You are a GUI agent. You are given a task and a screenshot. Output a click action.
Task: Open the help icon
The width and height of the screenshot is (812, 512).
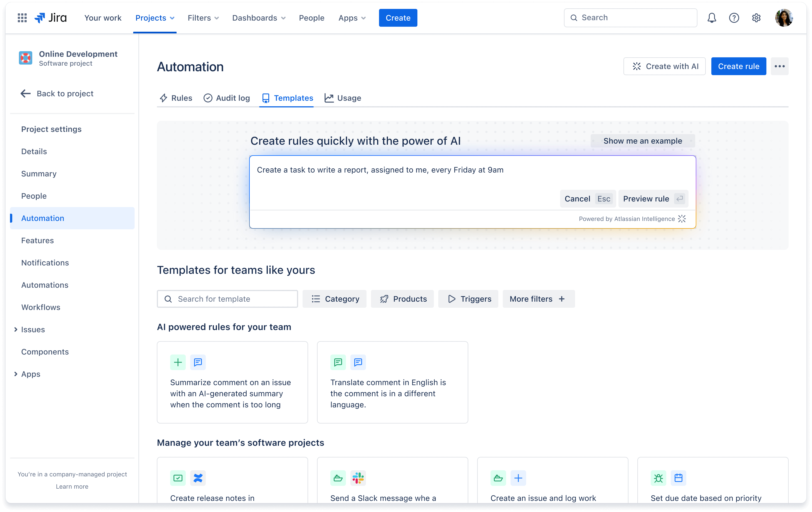click(x=734, y=18)
